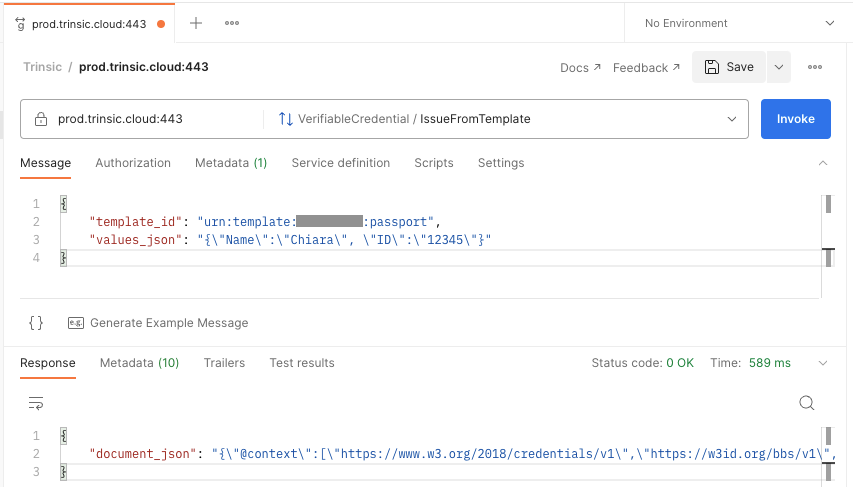Click the IssueFromTemplate method field
This screenshot has width=853, height=487.
coord(506,119)
